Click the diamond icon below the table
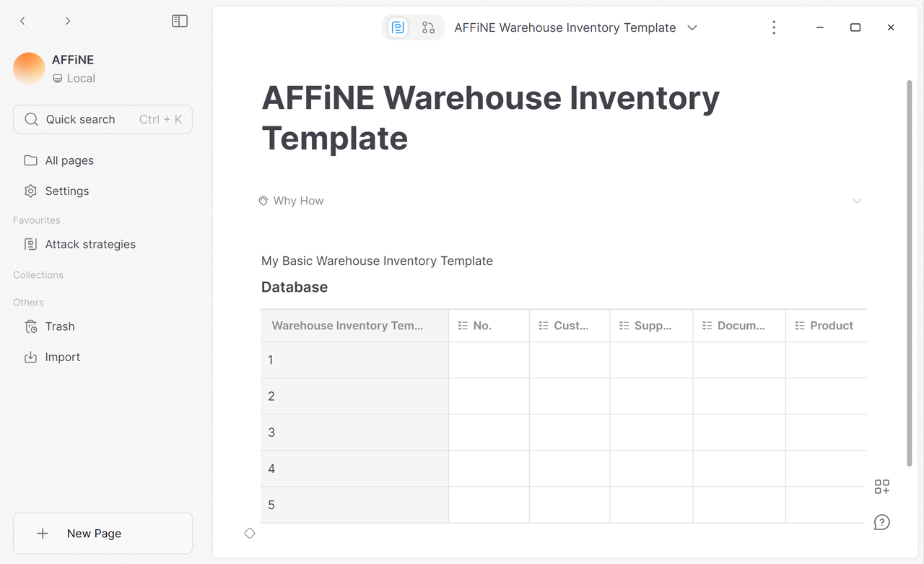 tap(250, 533)
